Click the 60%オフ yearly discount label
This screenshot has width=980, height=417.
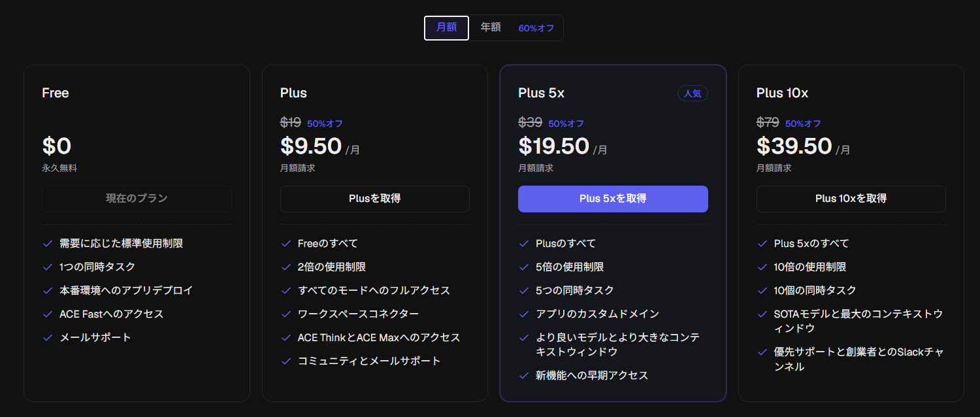[x=536, y=29]
